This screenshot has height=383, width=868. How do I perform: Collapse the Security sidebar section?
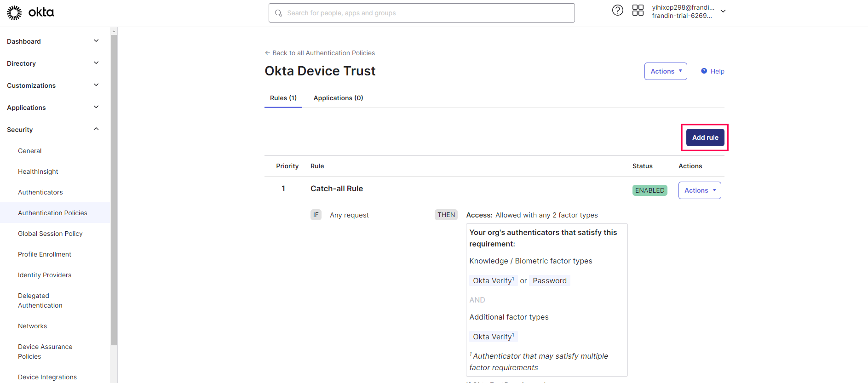(x=96, y=129)
